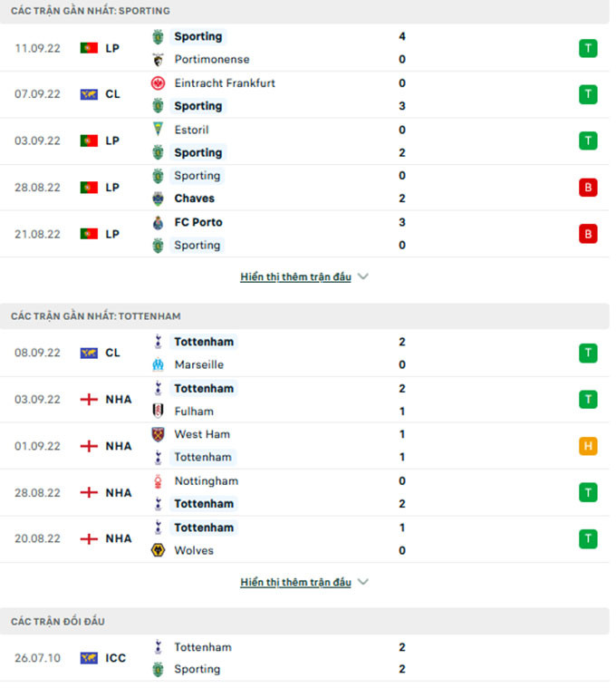
Task: Select 'Các trận gần nhất: Tottenham' header
Action: [96, 316]
